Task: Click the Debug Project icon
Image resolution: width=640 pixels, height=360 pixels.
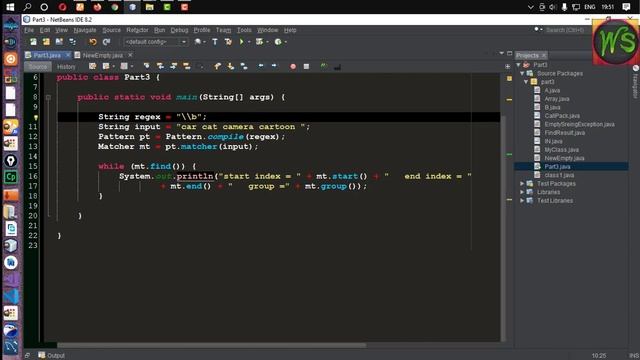Action: tap(259, 42)
